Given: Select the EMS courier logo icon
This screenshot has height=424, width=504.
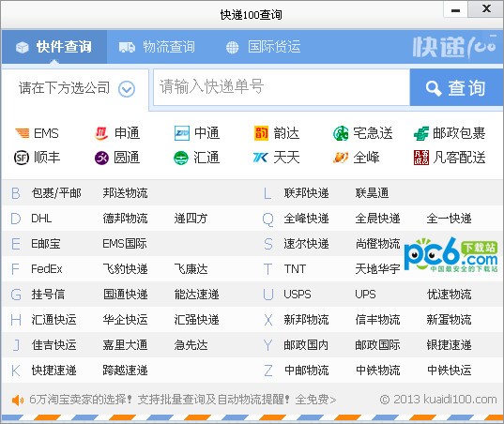Looking at the screenshot, I should coord(23,133).
